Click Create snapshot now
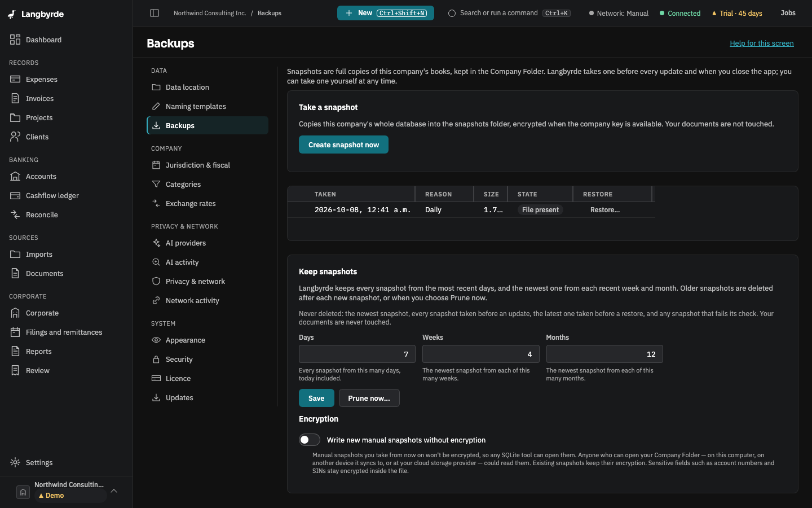Image resolution: width=812 pixels, height=508 pixels. [343, 144]
